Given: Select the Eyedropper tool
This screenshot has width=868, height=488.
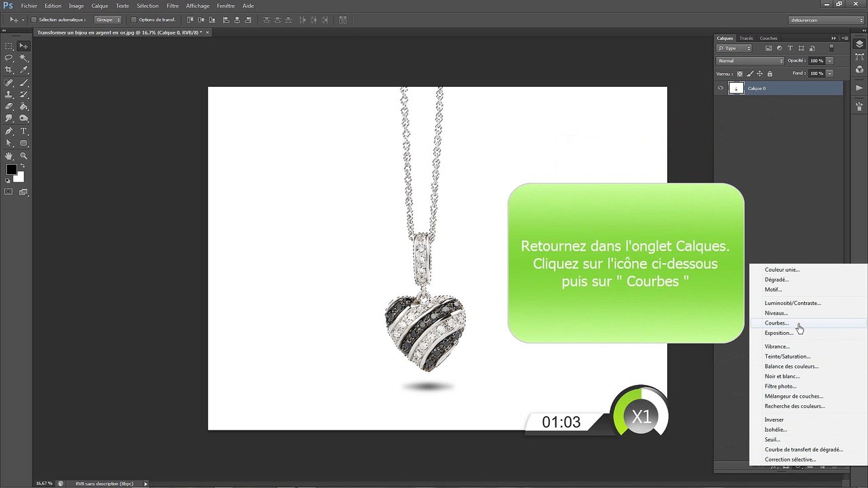Looking at the screenshot, I should click(x=24, y=70).
